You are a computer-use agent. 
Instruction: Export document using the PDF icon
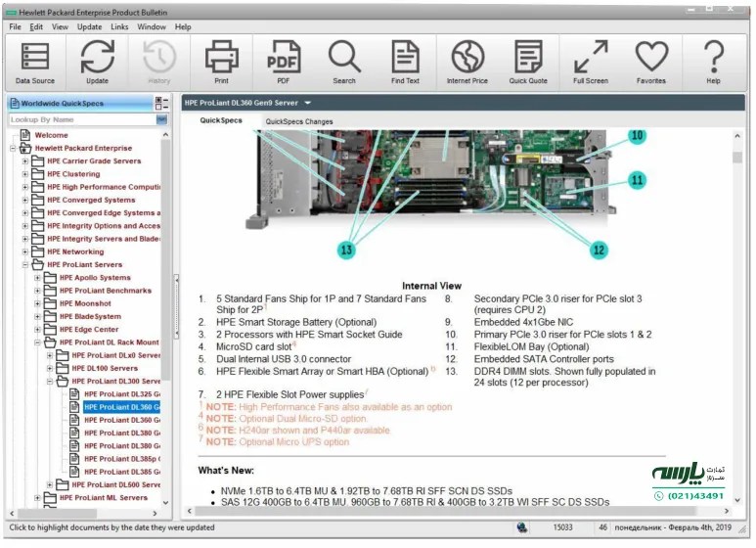tap(283, 63)
